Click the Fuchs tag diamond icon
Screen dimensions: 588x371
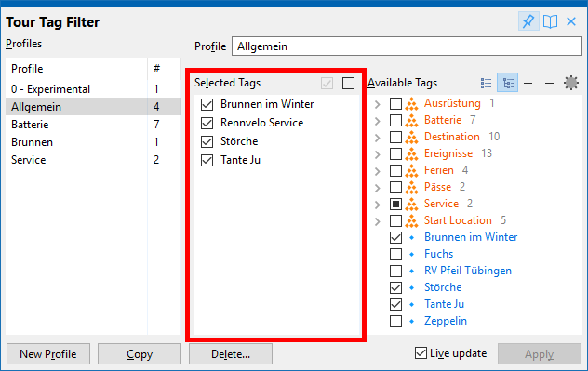(411, 254)
